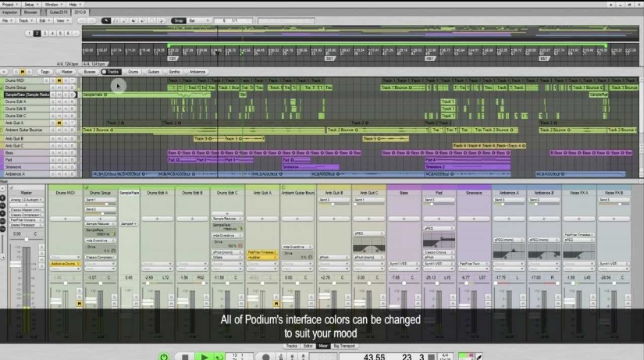644x360 pixels.
Task: Switch to the Browser tab
Action: (x=30, y=12)
